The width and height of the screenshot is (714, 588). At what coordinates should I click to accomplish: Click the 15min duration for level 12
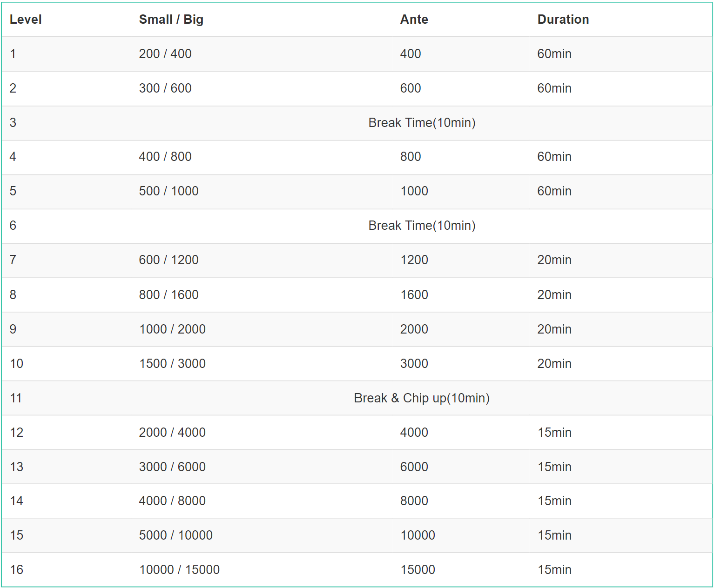coord(555,433)
